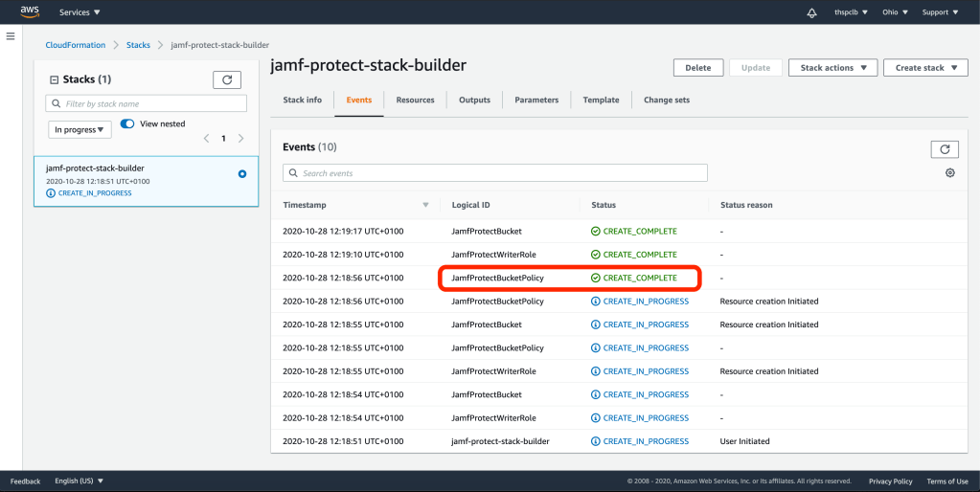
Task: Select the jamf-protect-stack-builder radio button
Action: coord(242,173)
